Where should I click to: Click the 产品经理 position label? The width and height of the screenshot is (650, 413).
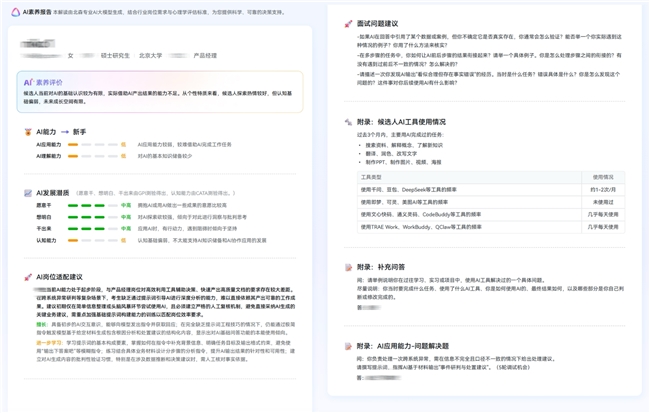coord(205,56)
